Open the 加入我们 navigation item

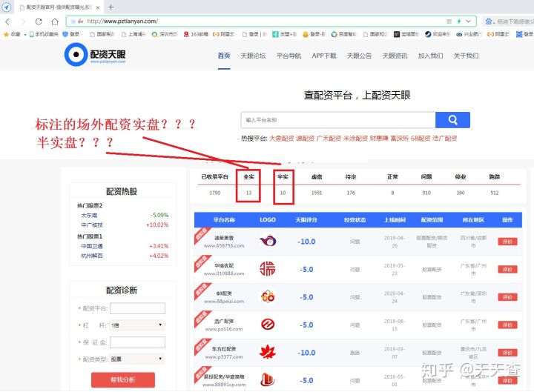(430, 56)
